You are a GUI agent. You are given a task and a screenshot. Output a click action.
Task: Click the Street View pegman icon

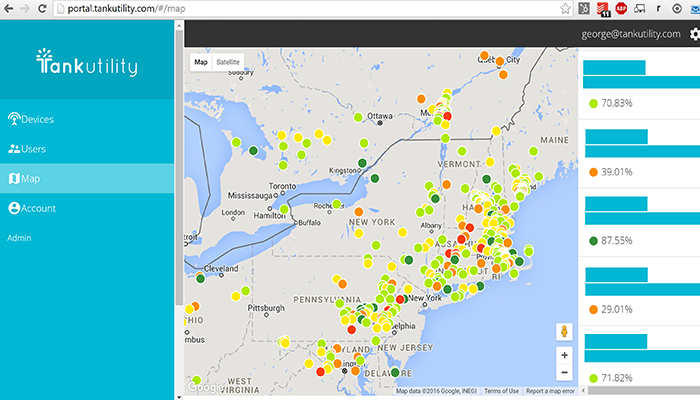564,331
